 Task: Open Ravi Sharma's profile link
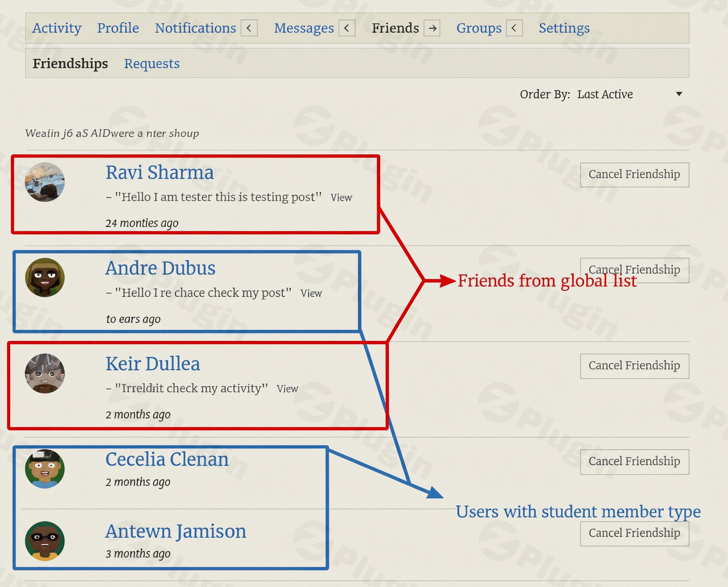pos(160,172)
